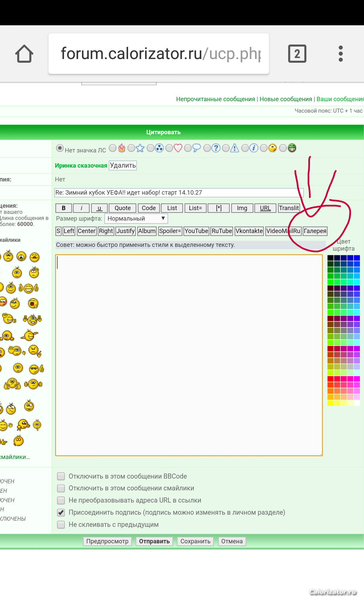Enable 'Отключить в этом сообщении BBCode' checkbox
Viewport: 364px width, 599px height.
[61, 476]
